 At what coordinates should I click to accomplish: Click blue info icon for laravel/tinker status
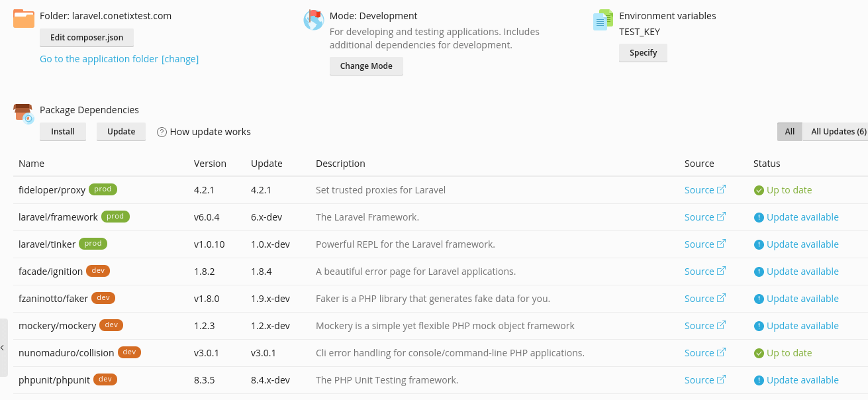tap(759, 244)
